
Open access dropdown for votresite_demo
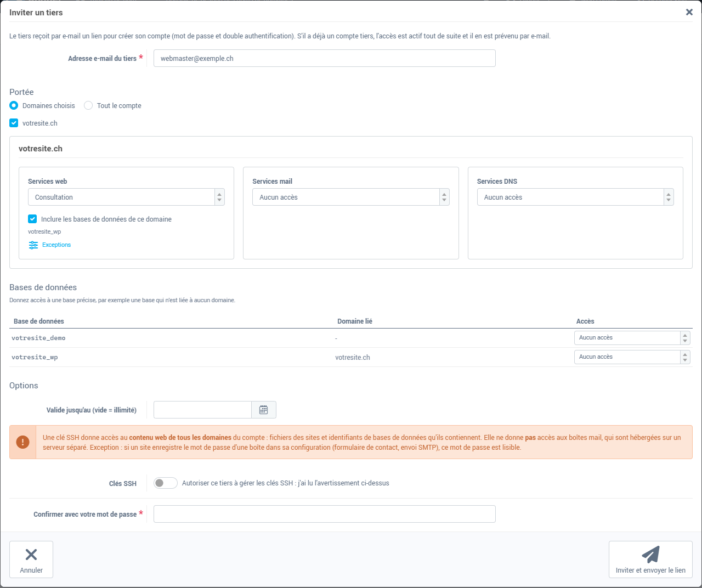click(x=632, y=338)
